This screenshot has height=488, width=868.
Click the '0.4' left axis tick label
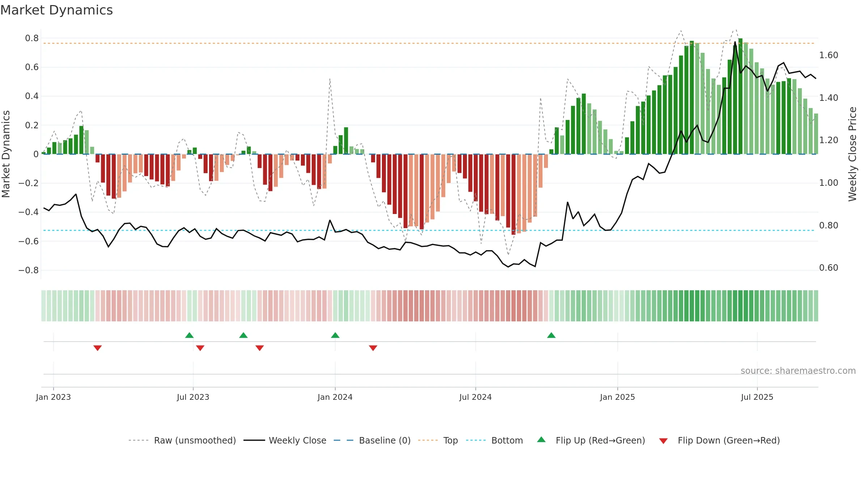pyautogui.click(x=32, y=96)
